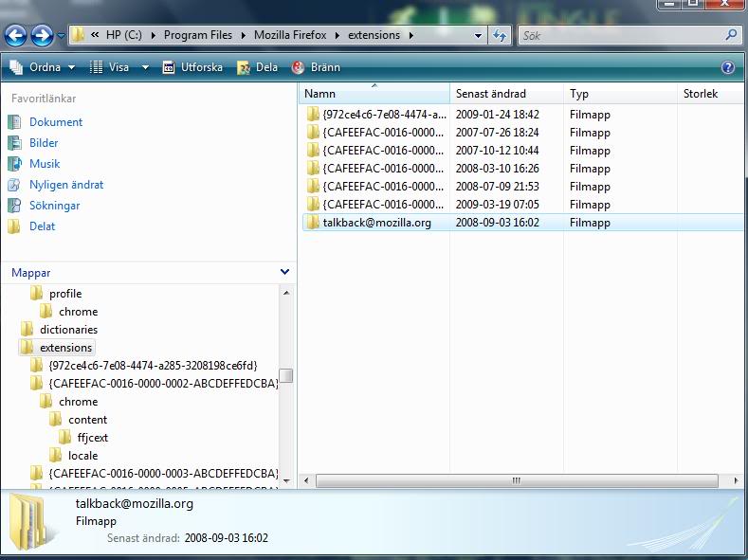Image resolution: width=748 pixels, height=560 pixels.
Task: Sort by the Typ column header
Action: pos(620,94)
